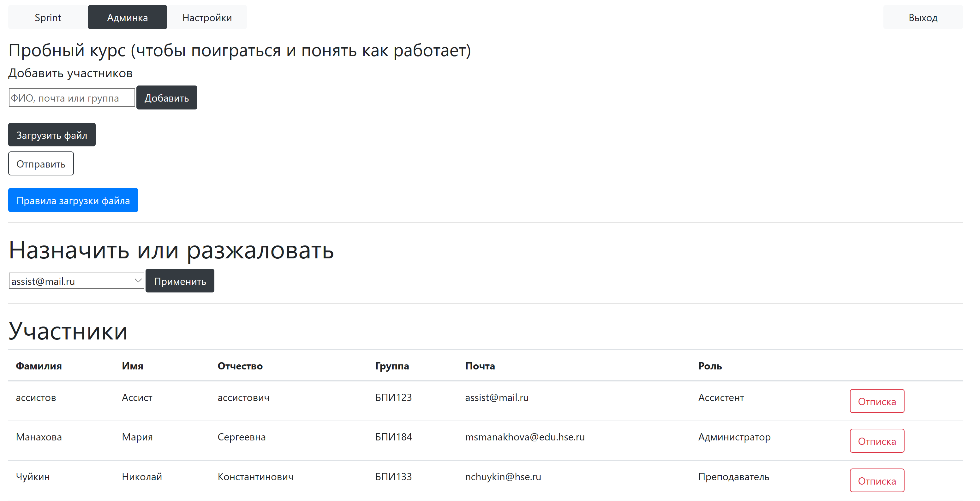Select the Чуйкин surname cell
The width and height of the screenshot is (980, 501).
(x=33, y=477)
